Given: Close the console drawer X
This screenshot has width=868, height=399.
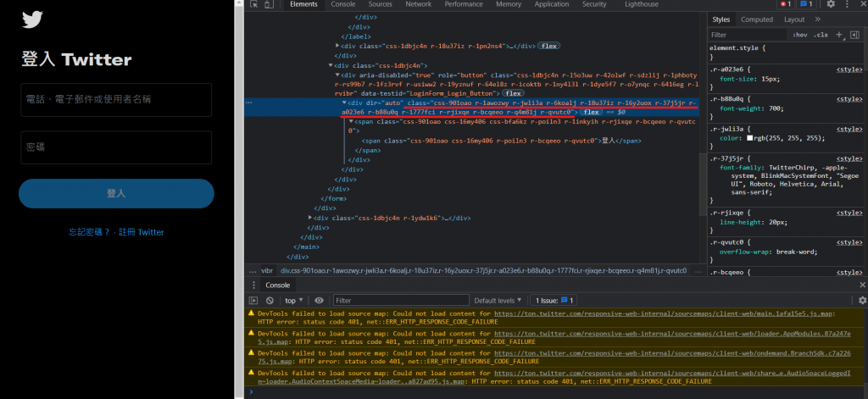Looking at the screenshot, I should pos(862,285).
